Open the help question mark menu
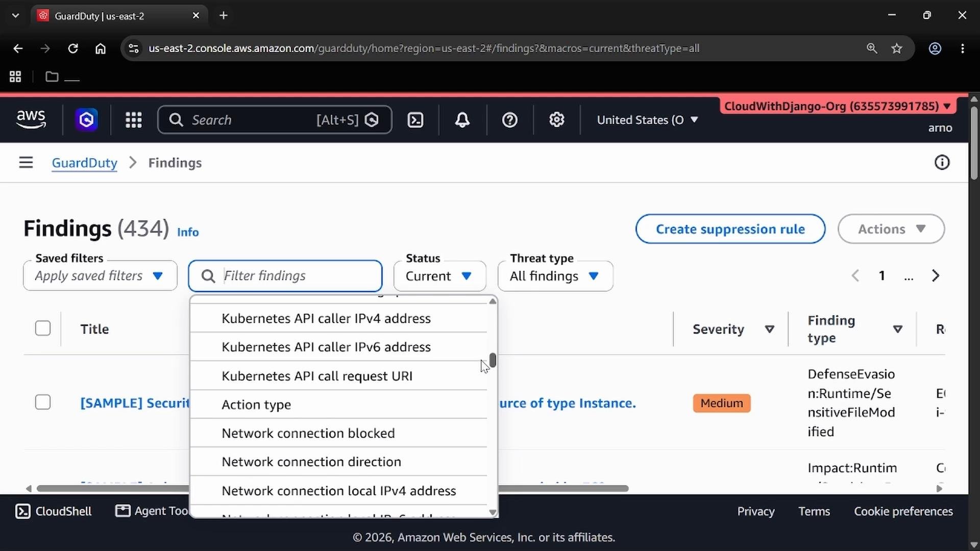The height and width of the screenshot is (551, 980). tap(510, 120)
